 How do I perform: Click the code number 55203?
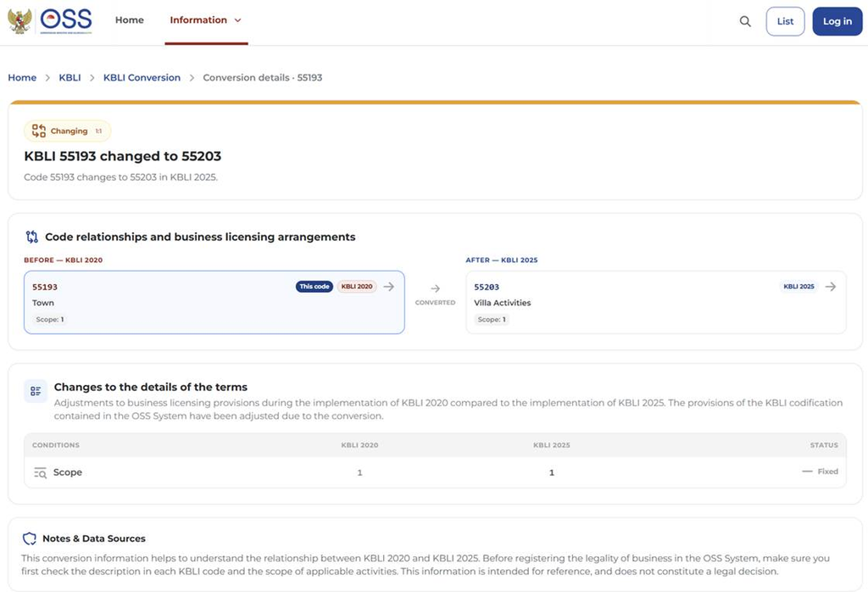click(x=487, y=287)
